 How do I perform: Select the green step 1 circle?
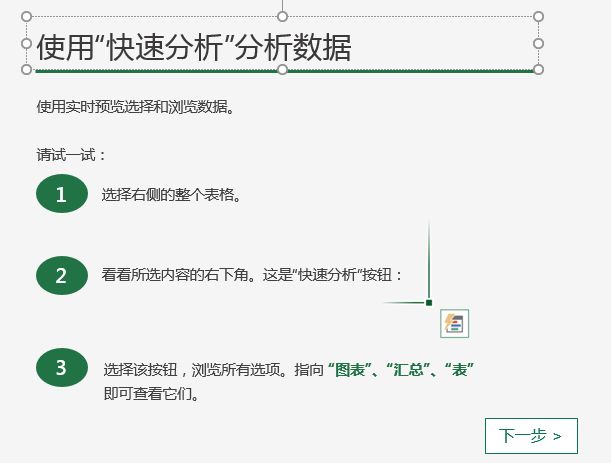point(62,194)
